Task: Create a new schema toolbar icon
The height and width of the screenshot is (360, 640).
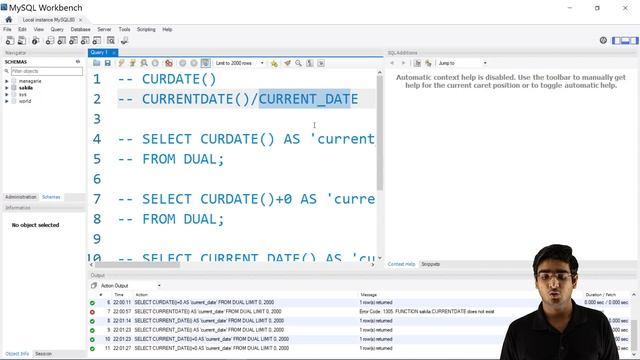Action: [x=49, y=40]
